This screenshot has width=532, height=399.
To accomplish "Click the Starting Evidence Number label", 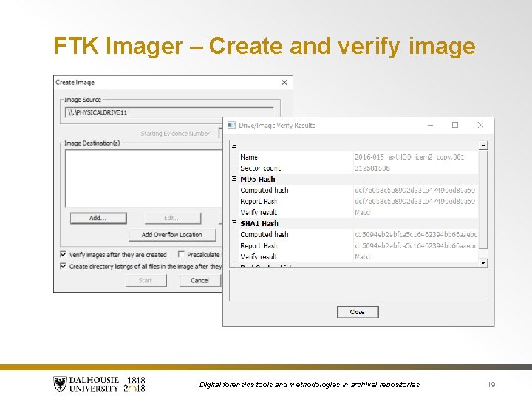I will pos(176,134).
